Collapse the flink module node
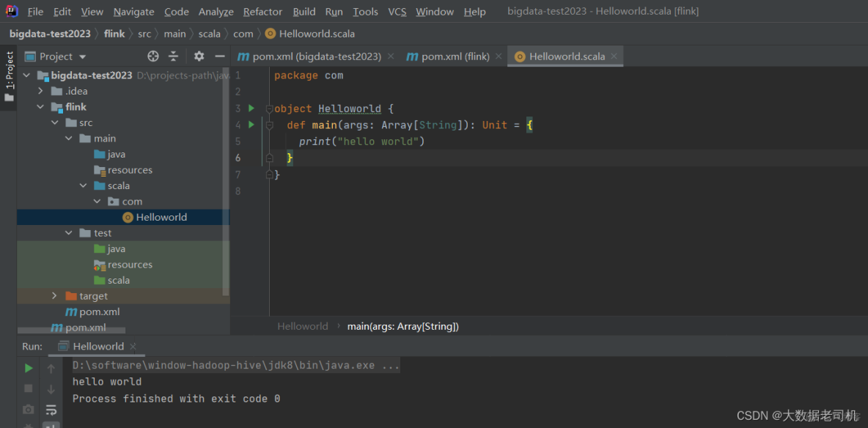 41,107
